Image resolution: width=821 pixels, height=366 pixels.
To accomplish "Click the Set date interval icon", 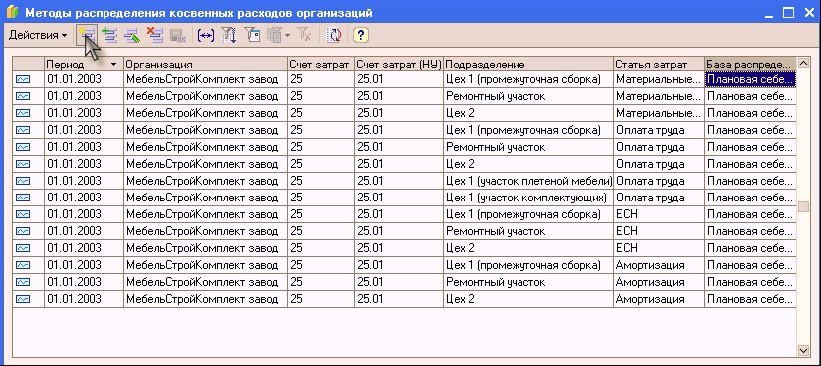I will tap(206, 35).
